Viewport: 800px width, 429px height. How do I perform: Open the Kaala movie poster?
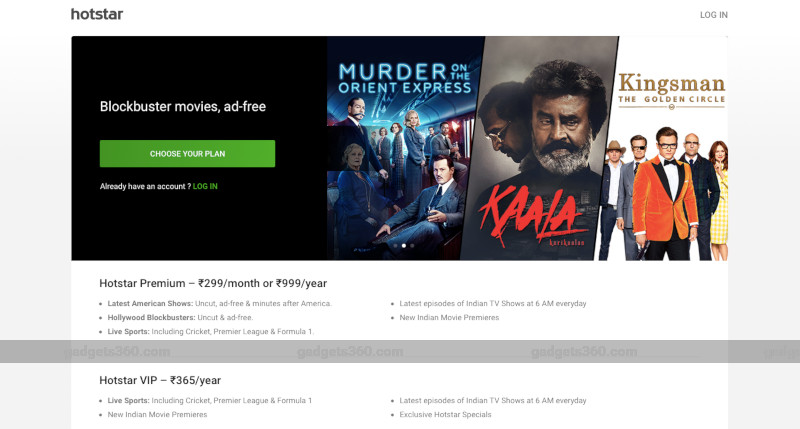coord(541,148)
